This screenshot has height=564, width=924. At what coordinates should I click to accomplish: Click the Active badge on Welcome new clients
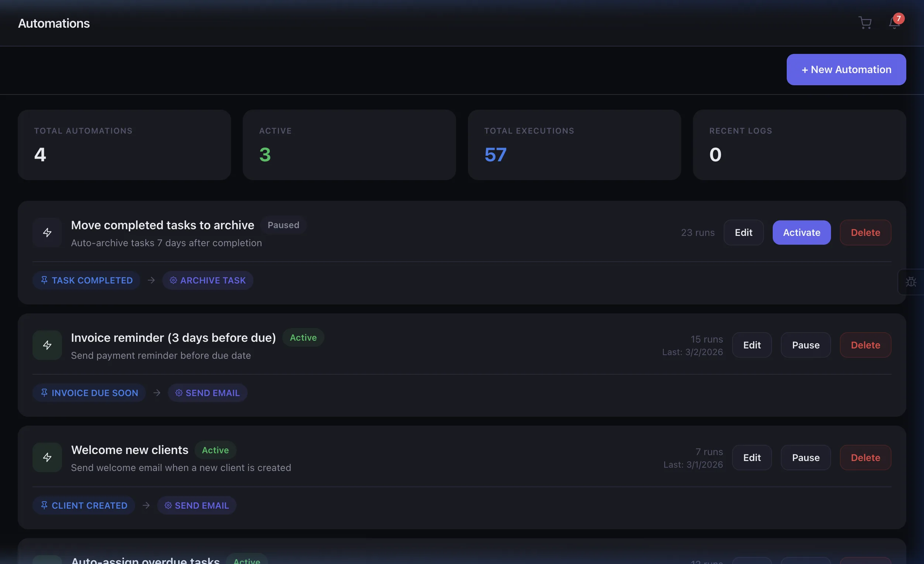point(215,450)
